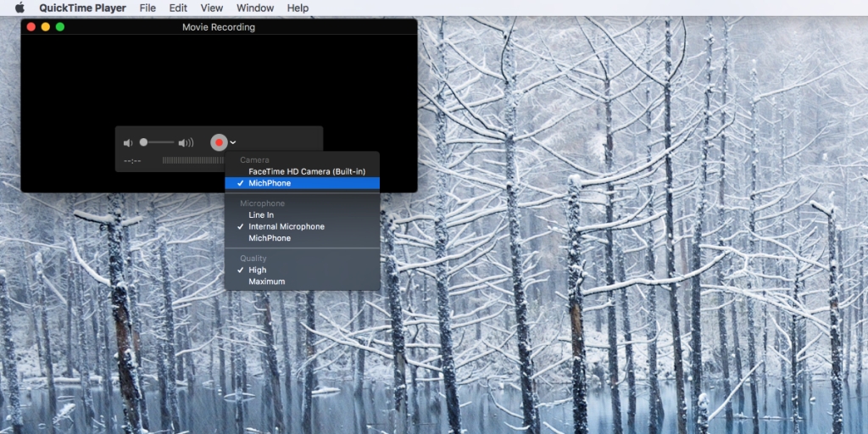Open the Help menu

(x=298, y=8)
